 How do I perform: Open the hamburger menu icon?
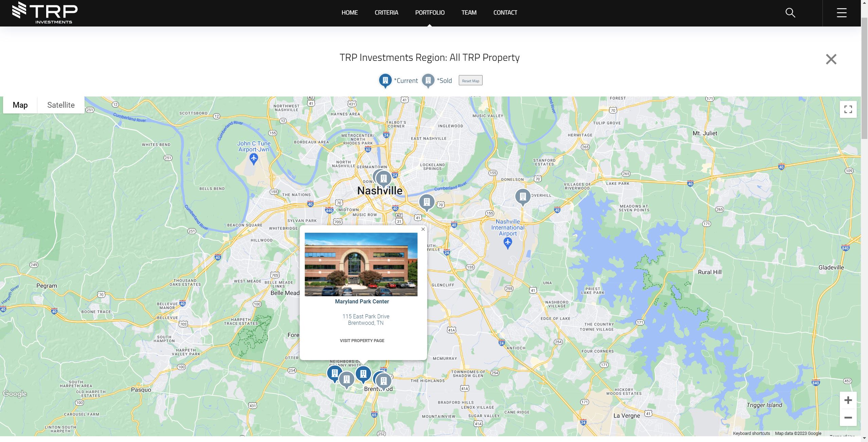tap(842, 13)
